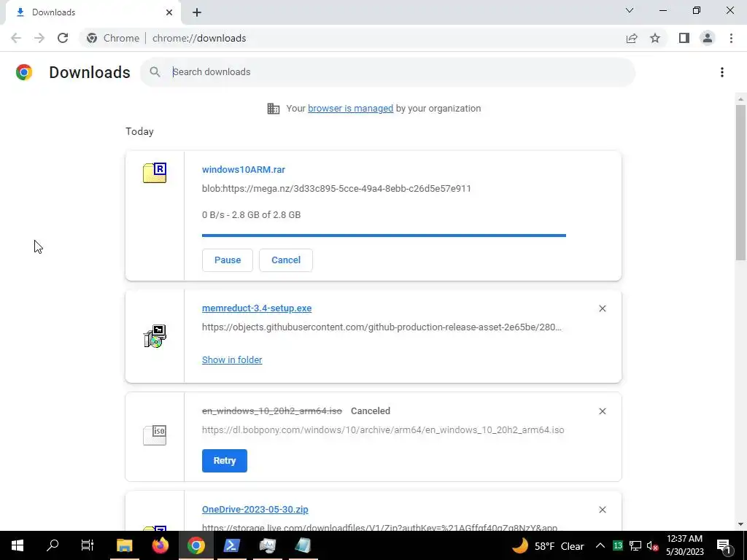This screenshot has height=560, width=747.
Task: Click the address bar URL chrome://downloads
Action: (199, 38)
